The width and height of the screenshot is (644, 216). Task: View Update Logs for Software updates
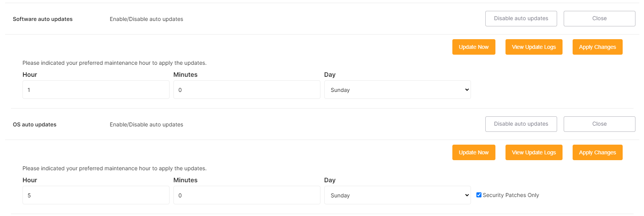click(x=534, y=47)
